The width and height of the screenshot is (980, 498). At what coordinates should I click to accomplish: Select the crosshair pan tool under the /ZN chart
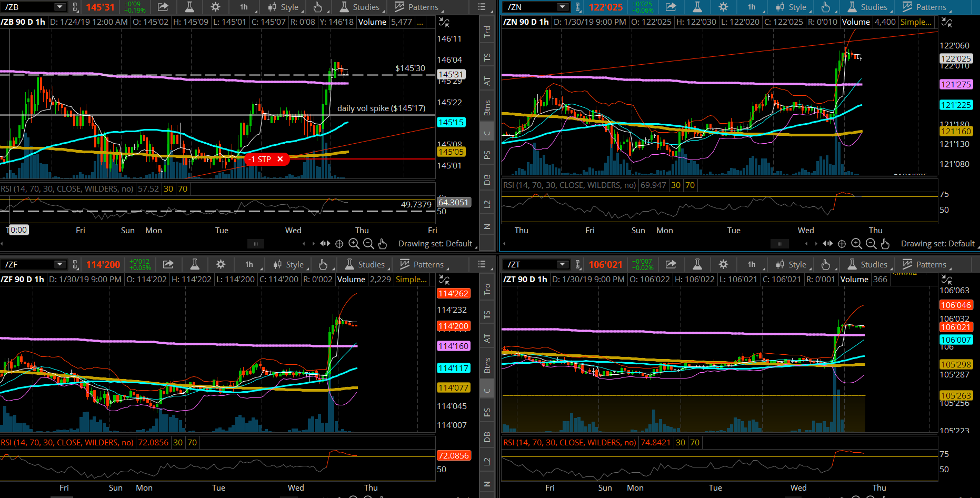coord(842,244)
